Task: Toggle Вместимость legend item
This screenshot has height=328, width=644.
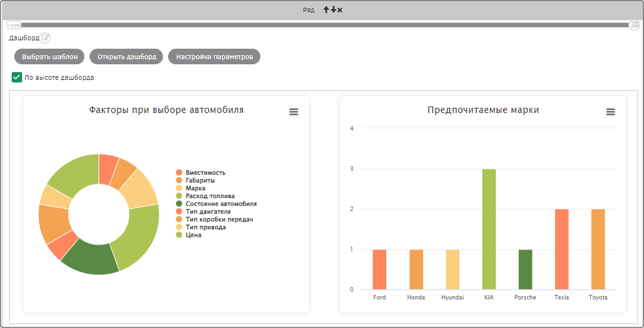Action: (x=201, y=173)
